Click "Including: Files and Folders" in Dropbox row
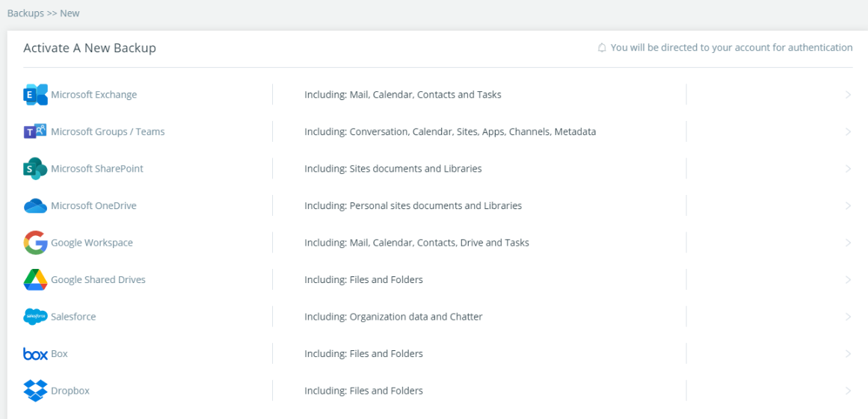 click(363, 391)
